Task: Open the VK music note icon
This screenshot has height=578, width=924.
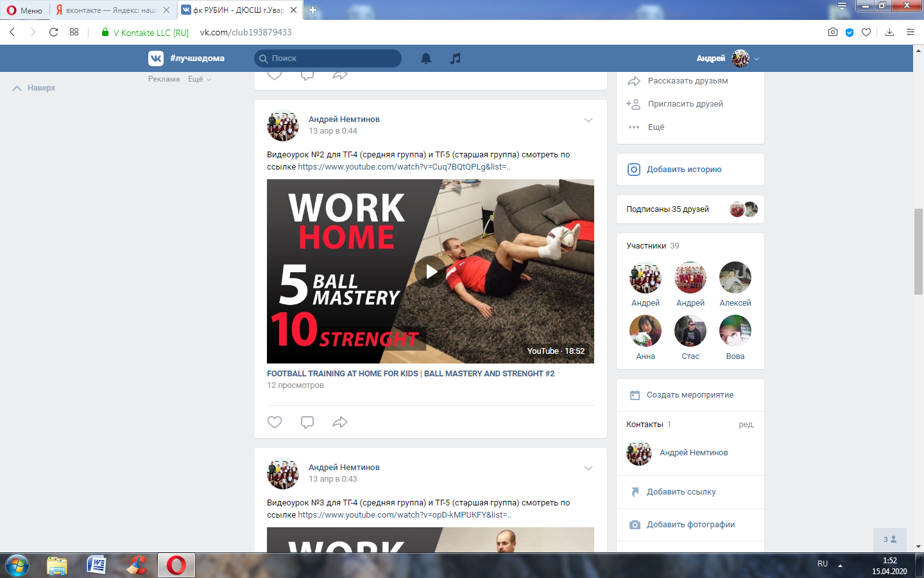Action: pyautogui.click(x=456, y=58)
